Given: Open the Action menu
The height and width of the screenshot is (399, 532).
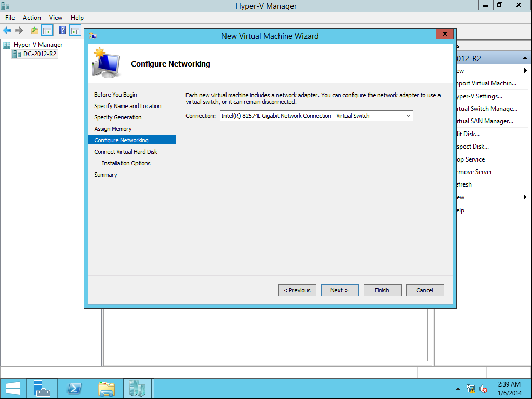Looking at the screenshot, I should (32, 18).
